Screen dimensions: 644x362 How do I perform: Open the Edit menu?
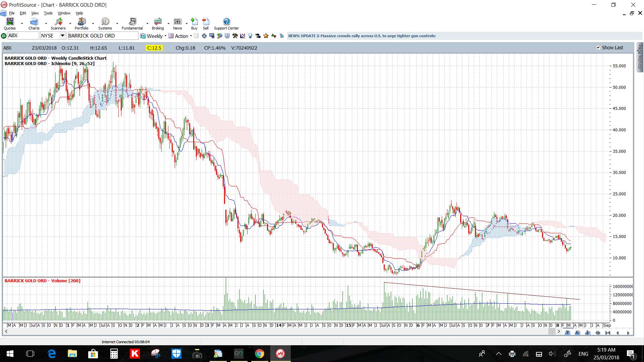tap(23, 13)
